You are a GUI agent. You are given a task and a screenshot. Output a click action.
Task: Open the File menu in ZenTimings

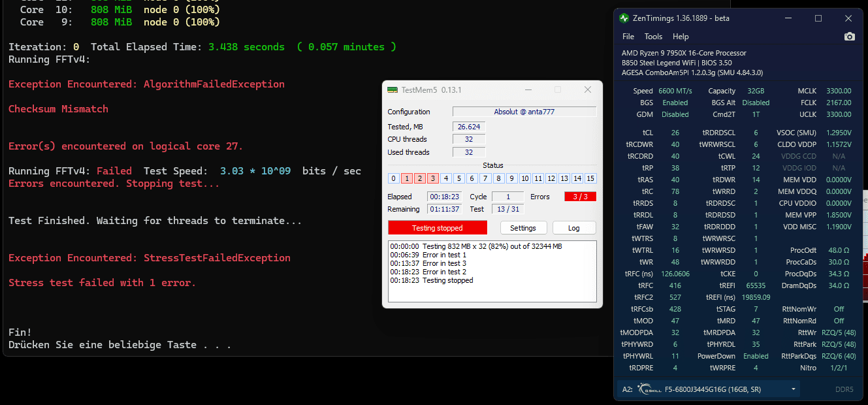(628, 37)
